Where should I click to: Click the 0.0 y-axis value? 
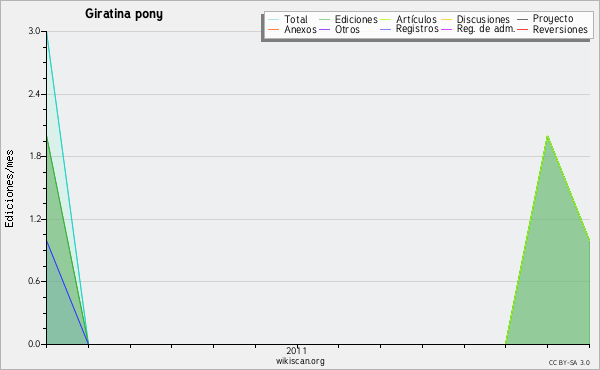pos(34,344)
